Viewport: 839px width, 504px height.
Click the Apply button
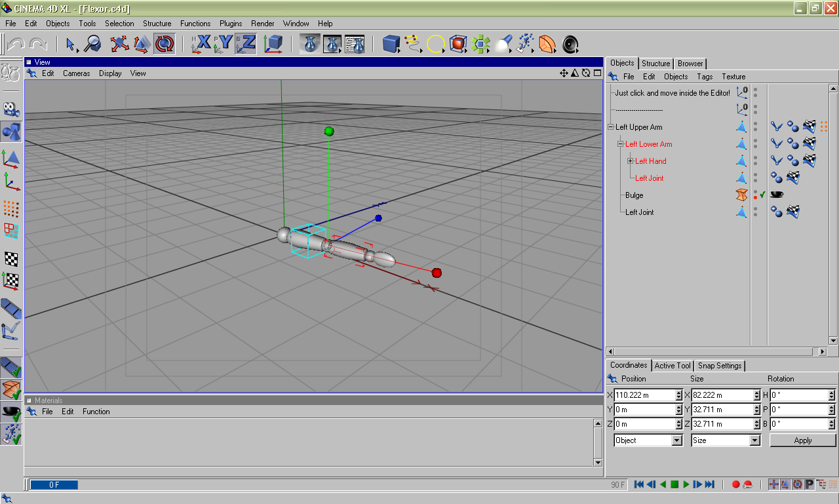pos(803,440)
